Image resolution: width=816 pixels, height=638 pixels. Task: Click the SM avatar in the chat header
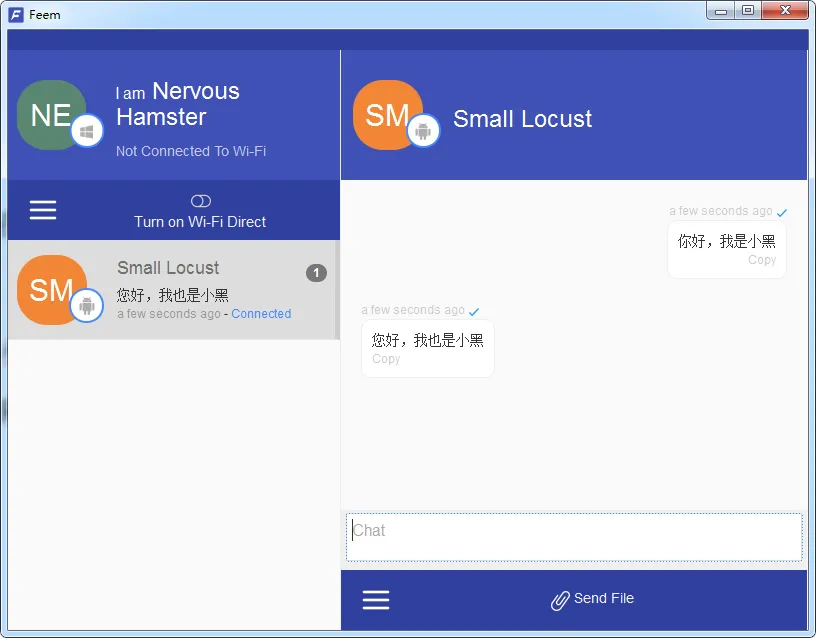[387, 115]
